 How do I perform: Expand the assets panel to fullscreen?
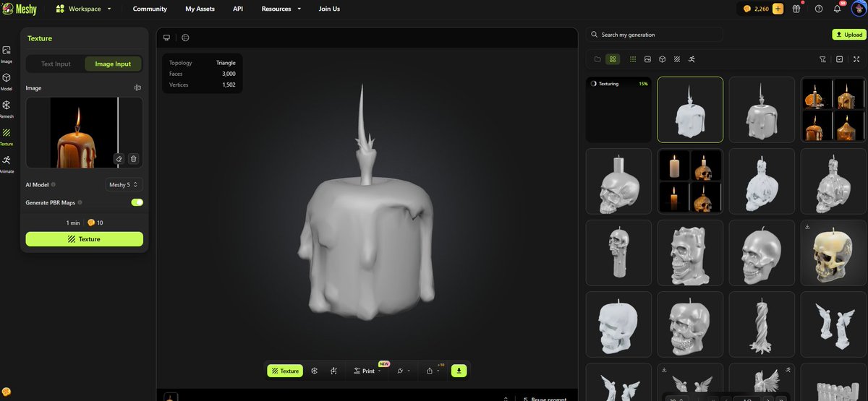856,59
